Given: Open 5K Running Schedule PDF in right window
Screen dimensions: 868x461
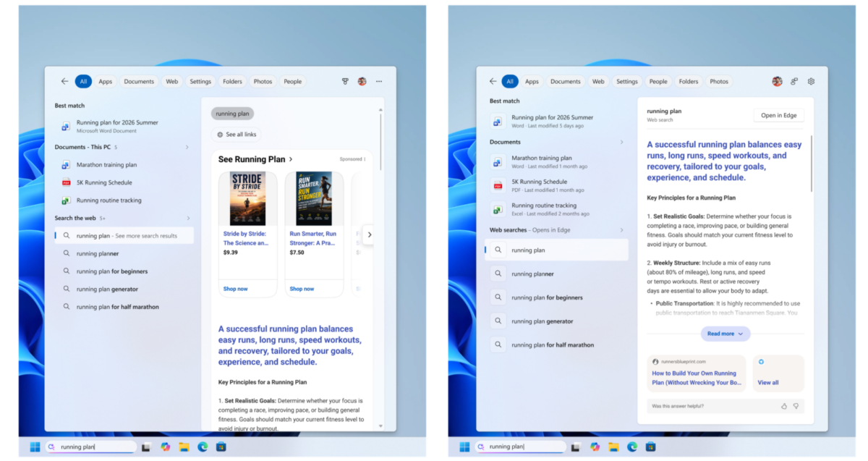Looking at the screenshot, I should pos(556,185).
